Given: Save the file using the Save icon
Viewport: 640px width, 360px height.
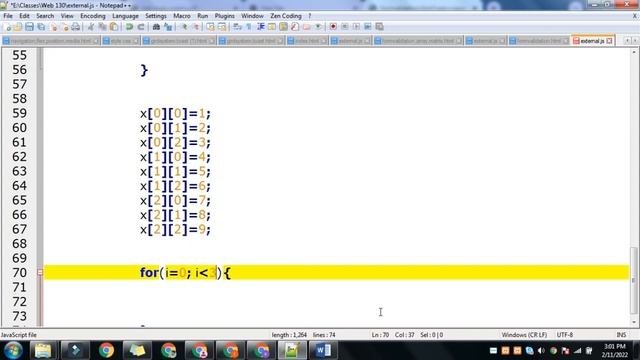Looking at the screenshot, I should click(x=29, y=27).
